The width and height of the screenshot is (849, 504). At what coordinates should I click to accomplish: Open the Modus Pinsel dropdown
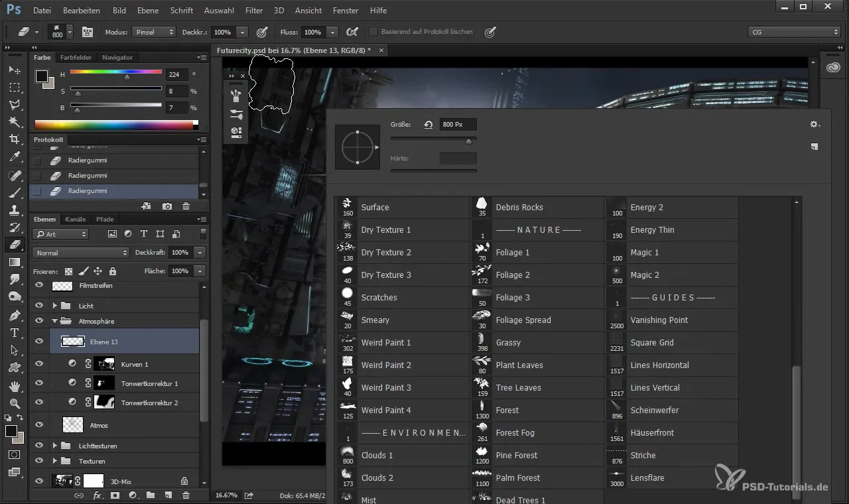[153, 32]
